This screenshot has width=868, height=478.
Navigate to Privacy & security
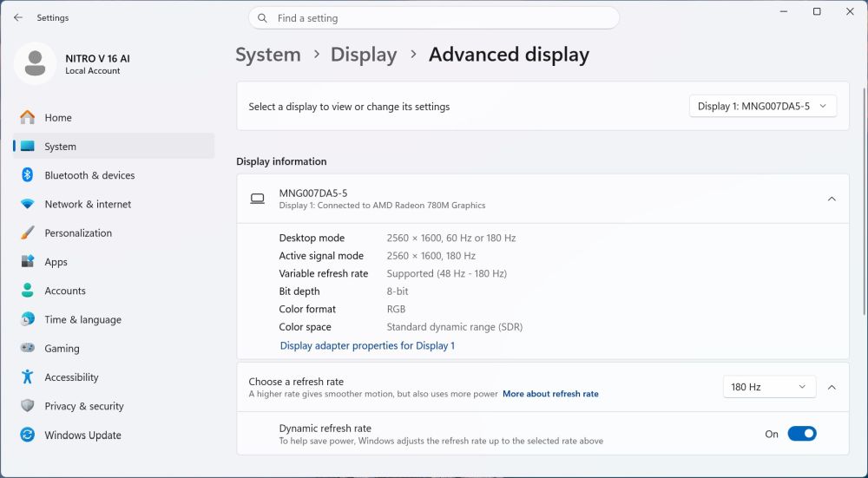(114, 405)
